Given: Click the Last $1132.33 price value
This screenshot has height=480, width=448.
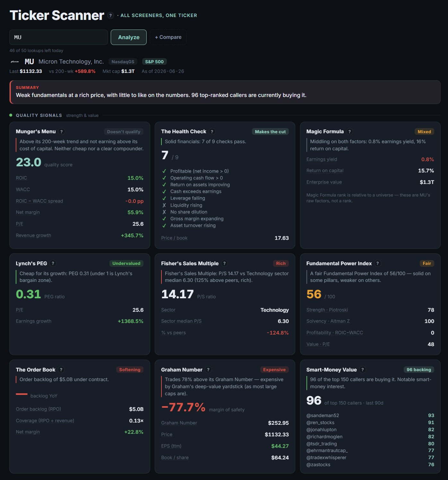Looking at the screenshot, I should (31, 71).
